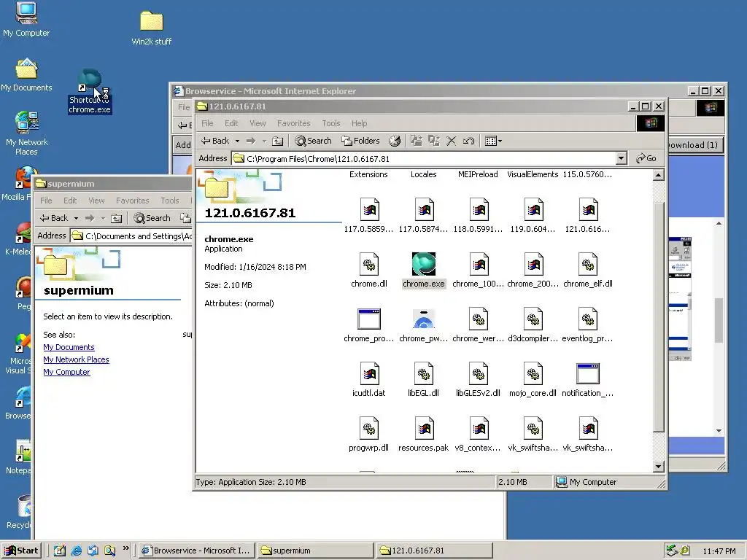Click the Undo toolbar icon
The width and height of the screenshot is (747, 560).
coord(468,141)
